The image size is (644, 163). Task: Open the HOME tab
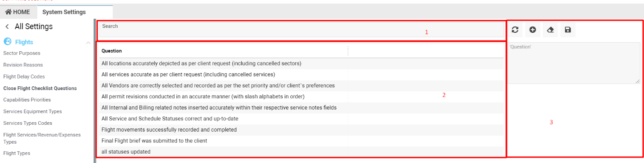pyautogui.click(x=18, y=12)
